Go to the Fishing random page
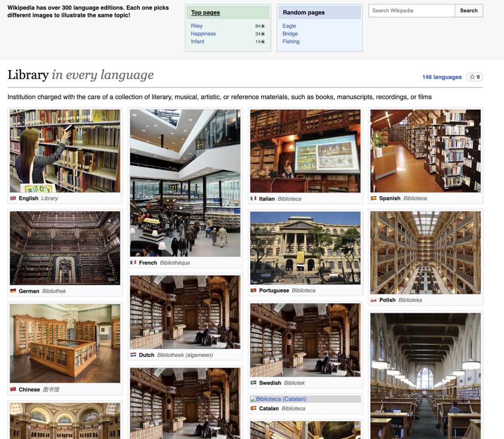This screenshot has width=504, height=439. click(x=291, y=42)
